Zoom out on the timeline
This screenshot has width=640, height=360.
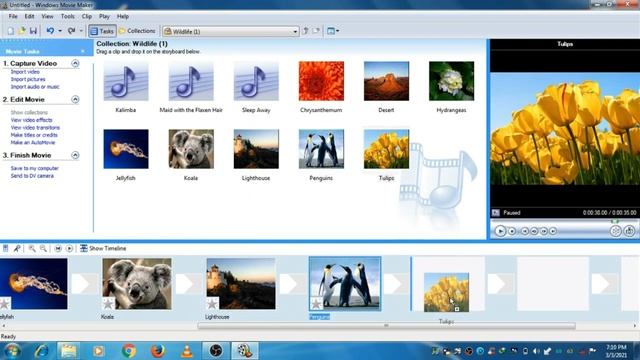[x=43, y=248]
